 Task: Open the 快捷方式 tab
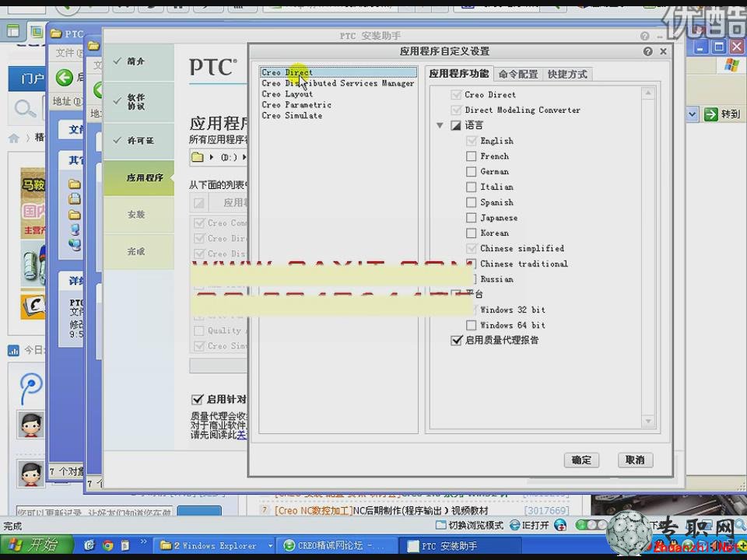click(567, 75)
